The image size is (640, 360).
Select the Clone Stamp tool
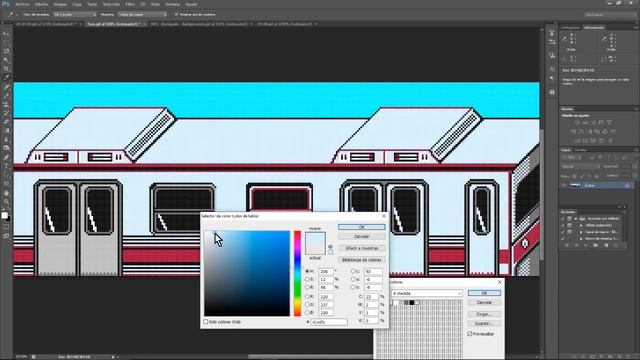pyautogui.click(x=6, y=104)
